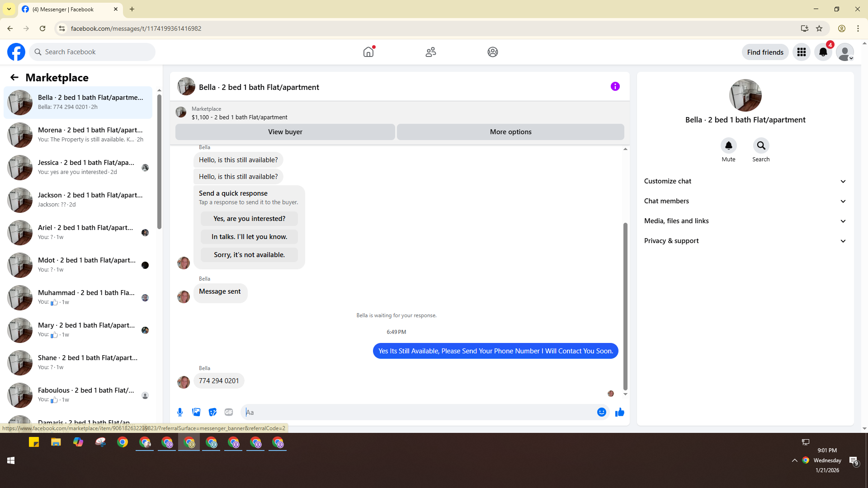868x488 pixels.
Task: Open Facebook notifications bell
Action: (x=823, y=52)
